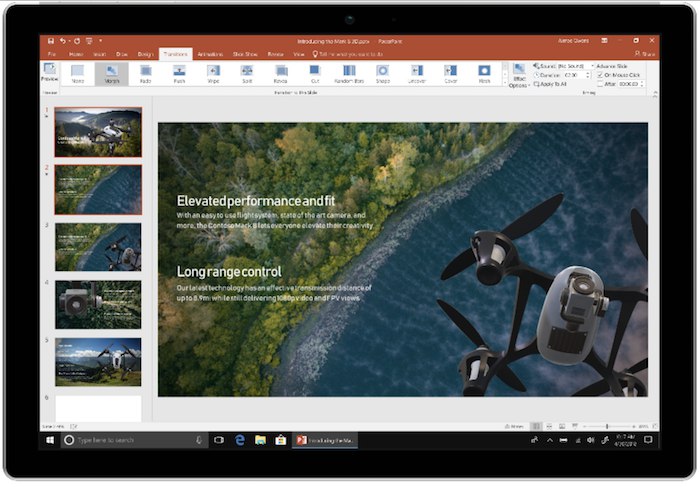Toggle the On Mouse Click checkbox

point(600,75)
